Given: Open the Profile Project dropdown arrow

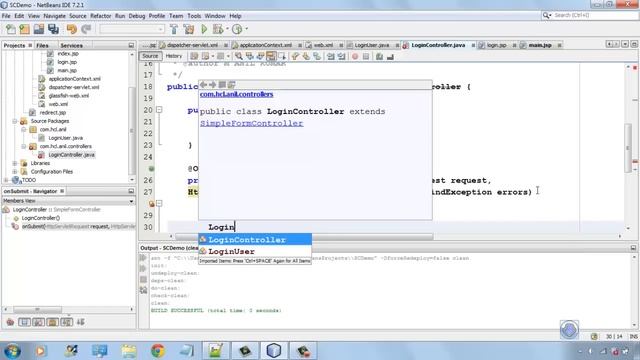Looking at the screenshot, I should (x=246, y=29).
